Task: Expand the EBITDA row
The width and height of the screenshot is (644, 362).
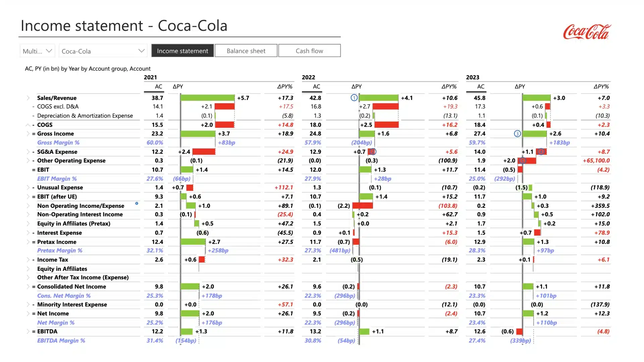Action: click(28, 331)
